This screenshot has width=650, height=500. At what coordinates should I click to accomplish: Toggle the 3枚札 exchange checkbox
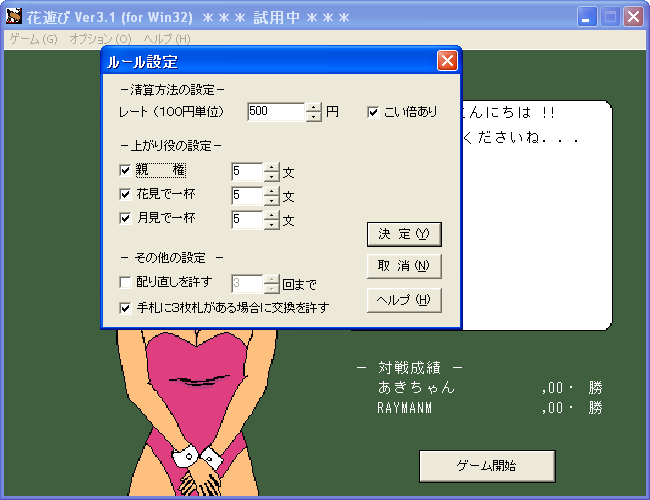coord(125,308)
